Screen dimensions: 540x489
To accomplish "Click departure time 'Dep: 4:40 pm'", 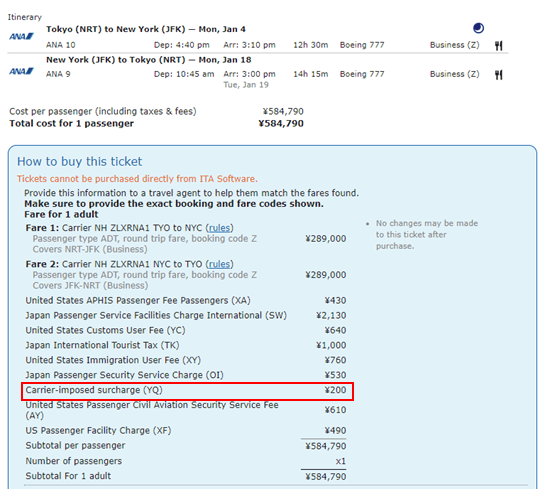I will click(x=181, y=45).
